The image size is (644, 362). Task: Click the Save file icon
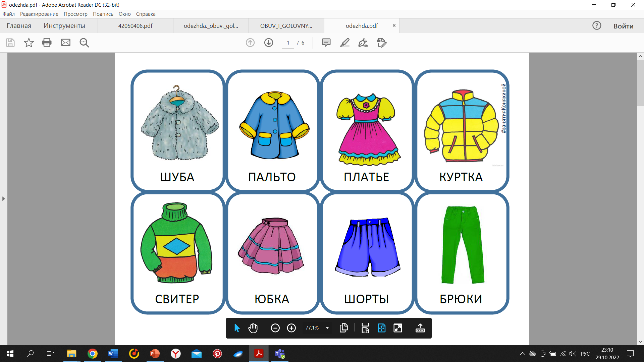point(10,43)
